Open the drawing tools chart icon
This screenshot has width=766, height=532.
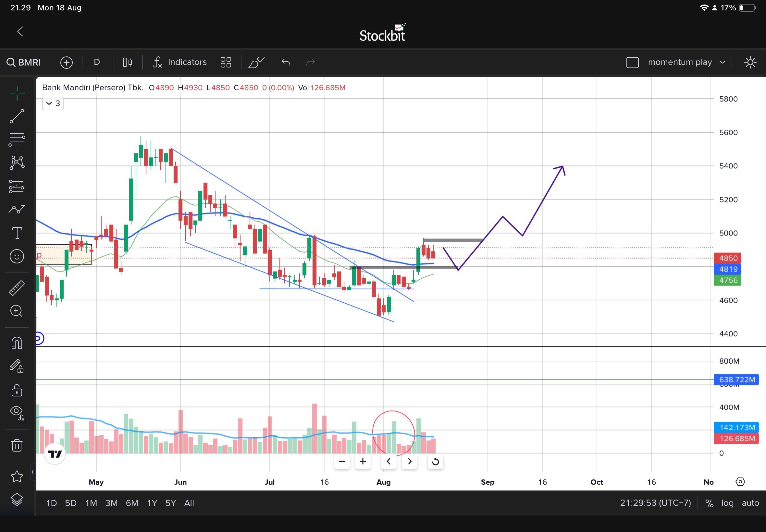click(x=256, y=62)
